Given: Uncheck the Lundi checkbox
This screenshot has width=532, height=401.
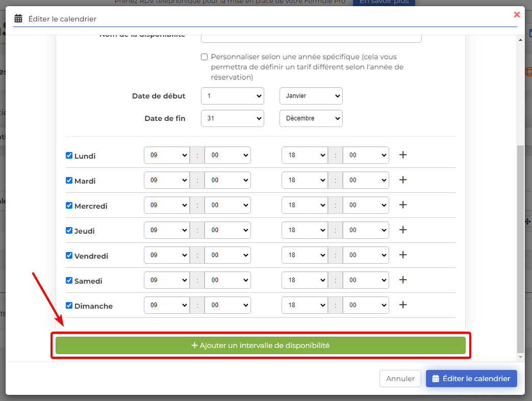Looking at the screenshot, I should coord(69,156).
